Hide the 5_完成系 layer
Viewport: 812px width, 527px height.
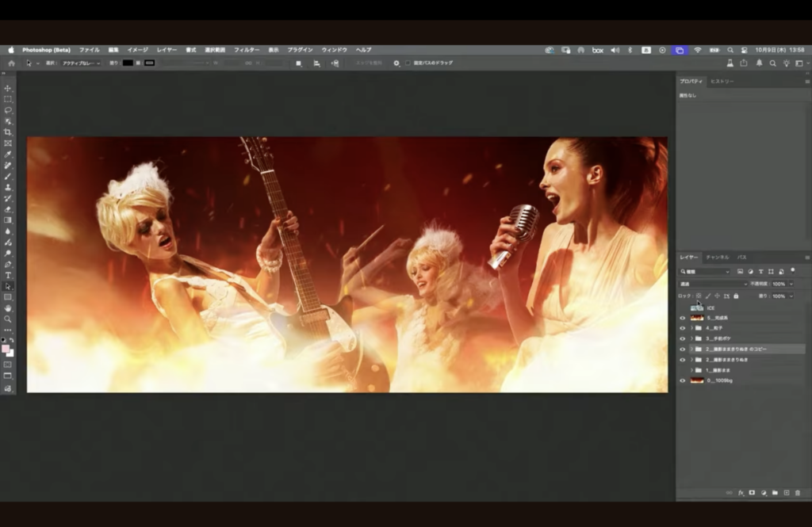[682, 318]
